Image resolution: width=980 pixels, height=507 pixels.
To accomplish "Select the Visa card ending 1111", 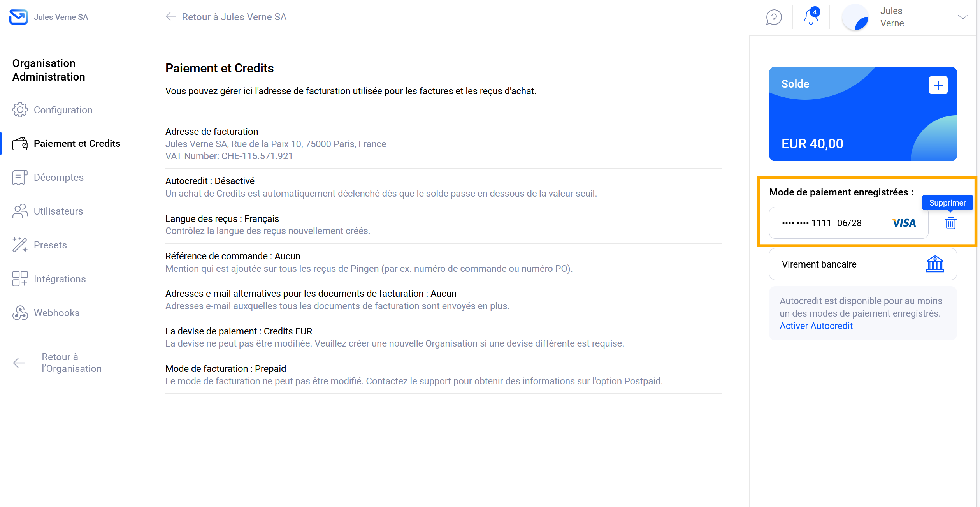I will (848, 223).
